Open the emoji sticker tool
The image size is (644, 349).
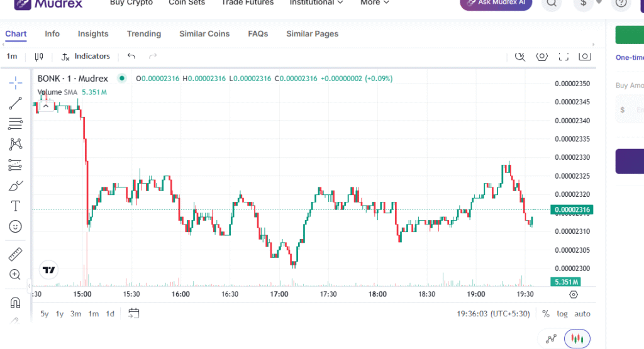(16, 226)
